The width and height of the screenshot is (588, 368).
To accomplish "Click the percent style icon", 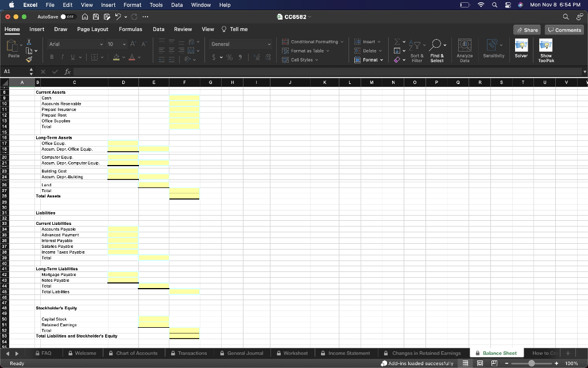I will pyautogui.click(x=229, y=57).
